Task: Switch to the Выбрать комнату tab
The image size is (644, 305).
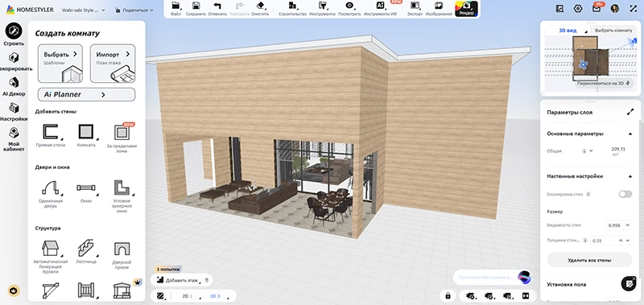Action: point(613,31)
